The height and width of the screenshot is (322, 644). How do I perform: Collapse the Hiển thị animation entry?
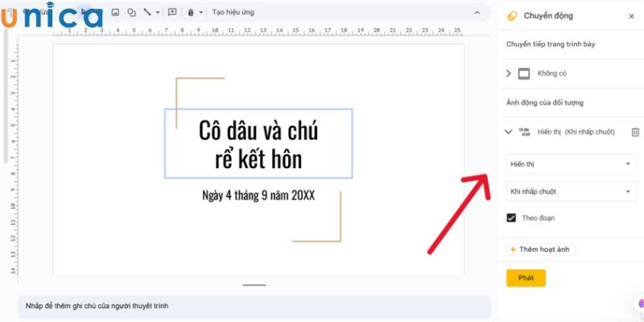pyautogui.click(x=509, y=132)
